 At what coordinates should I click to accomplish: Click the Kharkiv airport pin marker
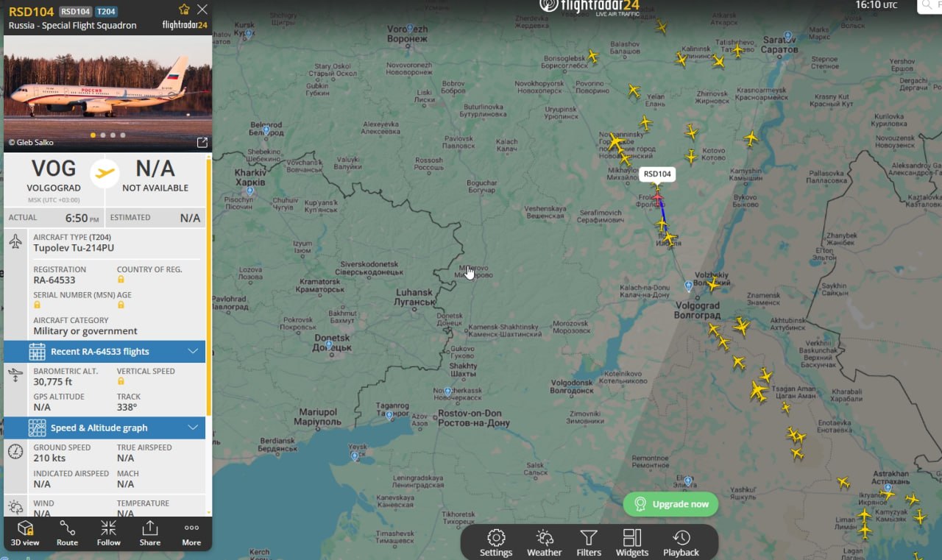(x=250, y=191)
